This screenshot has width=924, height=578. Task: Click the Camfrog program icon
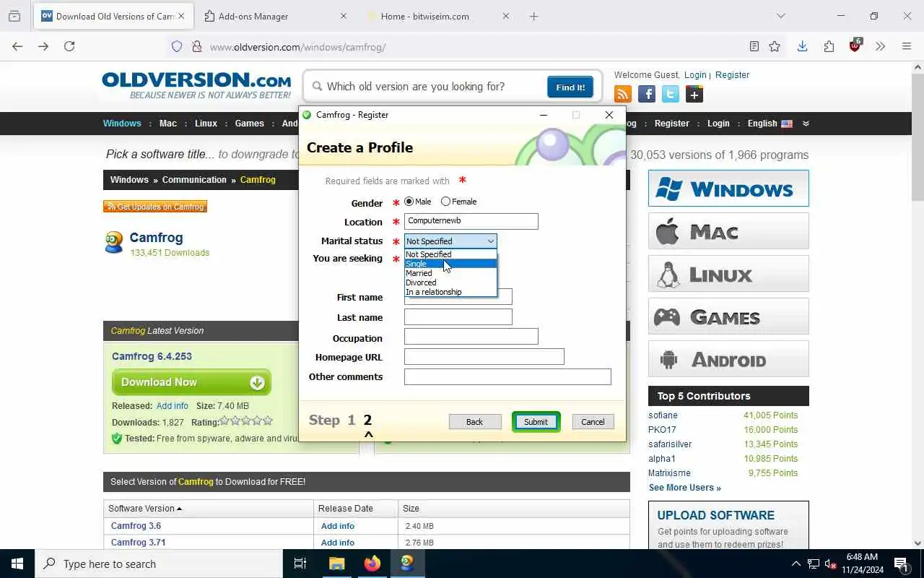114,243
